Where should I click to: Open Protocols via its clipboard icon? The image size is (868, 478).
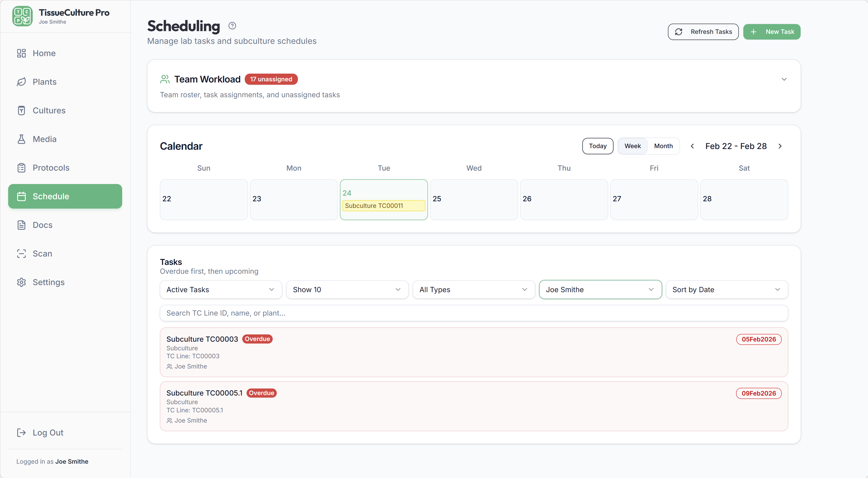tap(22, 167)
